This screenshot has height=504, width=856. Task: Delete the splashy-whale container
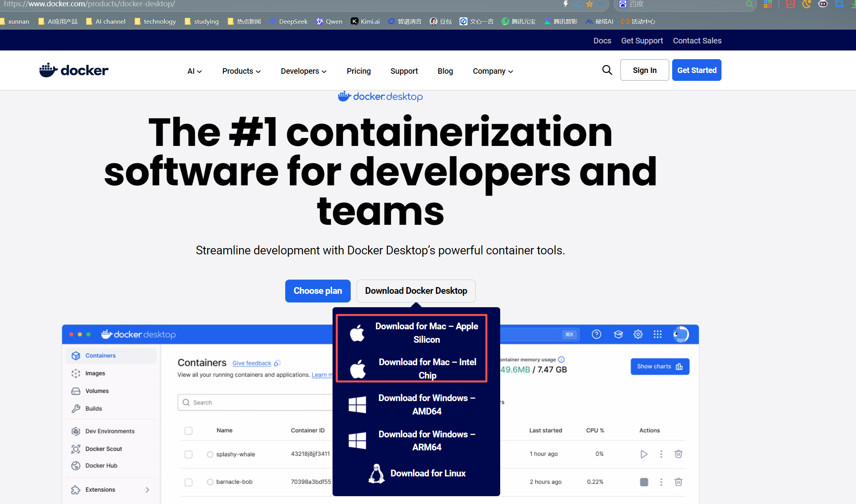[678, 454]
